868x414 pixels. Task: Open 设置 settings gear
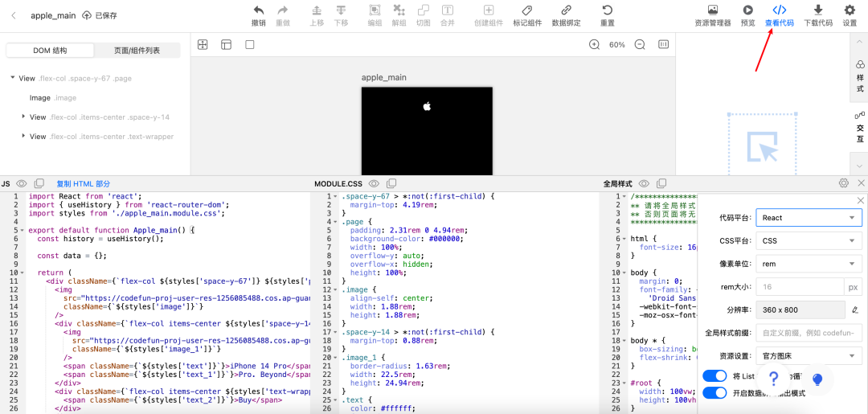click(x=850, y=16)
